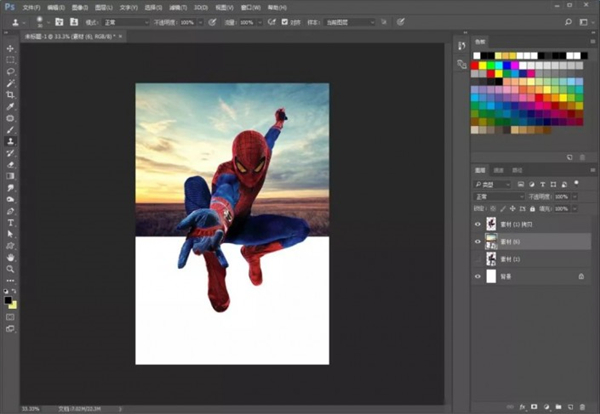Select the 素材 (1) 拷贝 layer thumbnail

pyautogui.click(x=492, y=224)
